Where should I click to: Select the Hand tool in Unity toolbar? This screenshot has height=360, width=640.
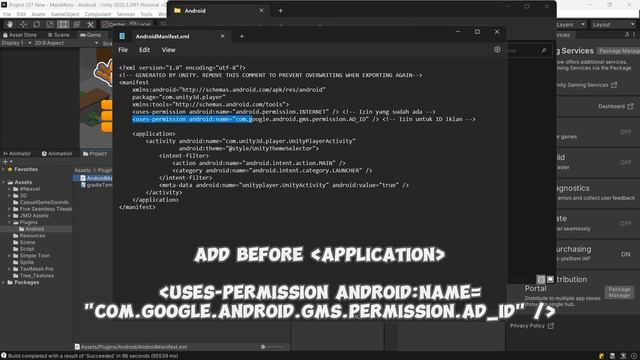coord(10,24)
